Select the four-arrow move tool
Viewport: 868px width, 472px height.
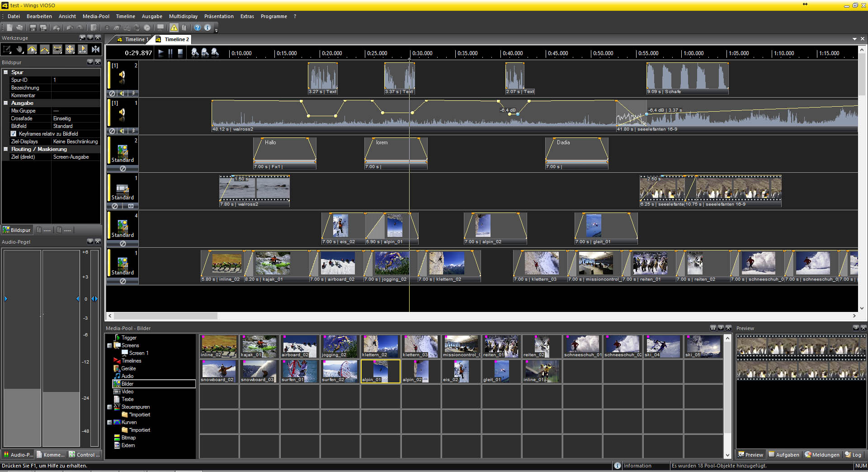coord(70,49)
